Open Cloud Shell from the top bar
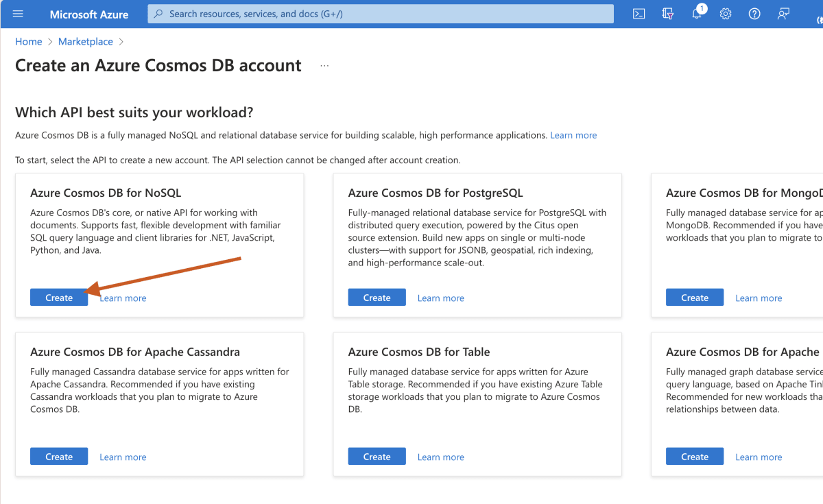The height and width of the screenshot is (504, 823). pos(639,14)
